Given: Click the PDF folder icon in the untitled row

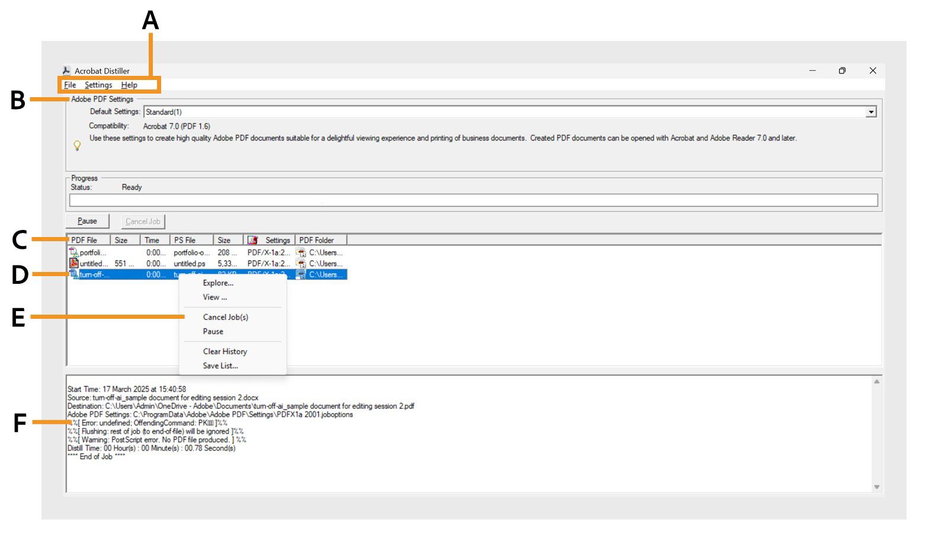Looking at the screenshot, I should point(302,263).
